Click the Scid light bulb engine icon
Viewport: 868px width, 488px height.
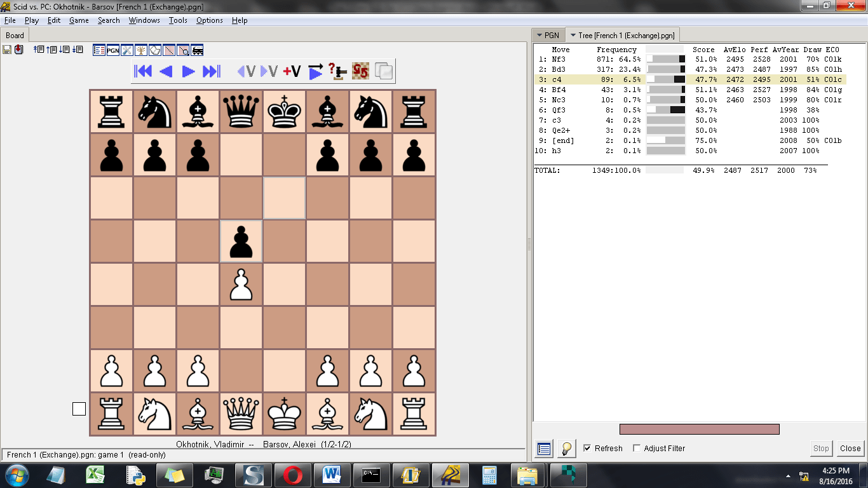coord(566,448)
